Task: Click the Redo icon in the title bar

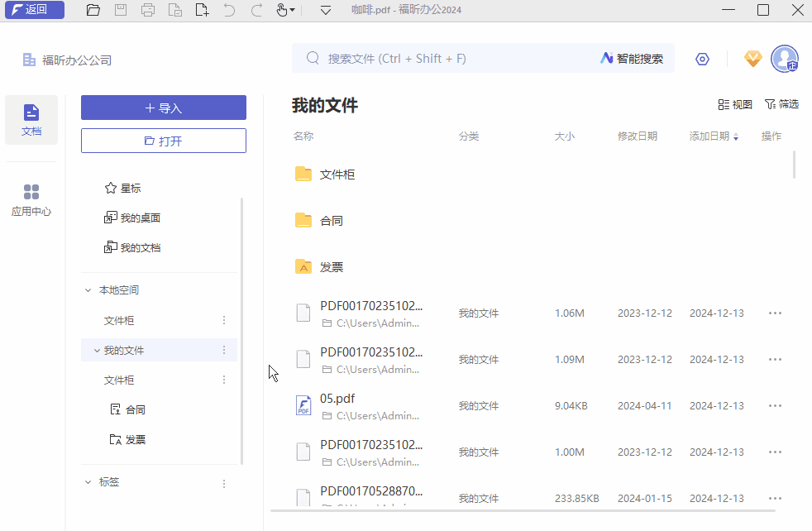Action: tap(256, 10)
